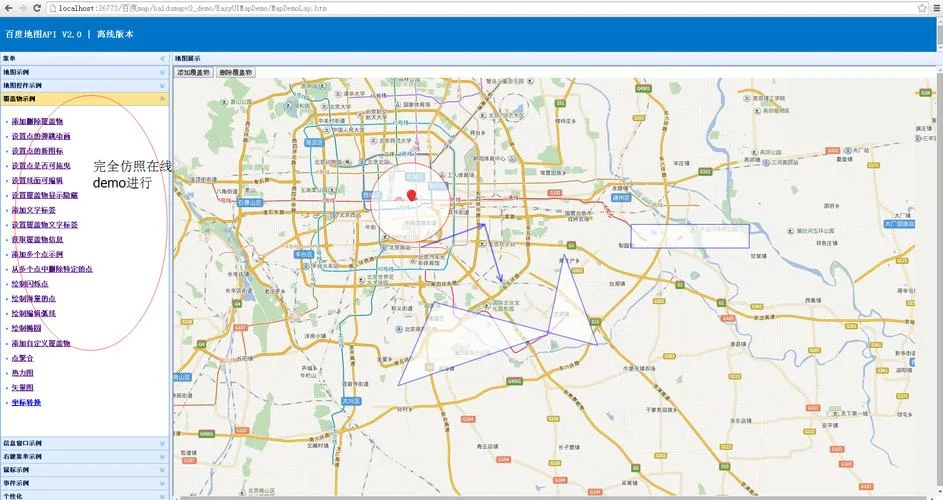
Task: Expand the 事件示例 accordion arrow
Action: click(x=162, y=483)
